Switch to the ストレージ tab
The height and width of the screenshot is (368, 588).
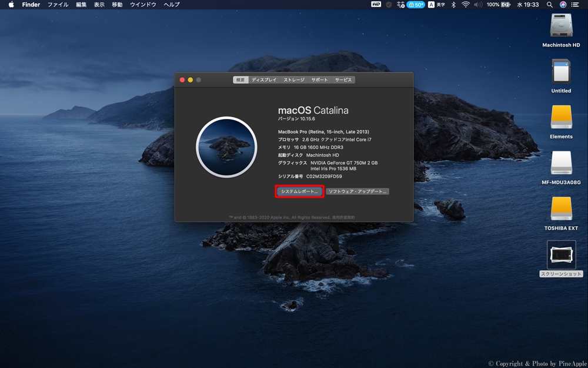(x=294, y=80)
